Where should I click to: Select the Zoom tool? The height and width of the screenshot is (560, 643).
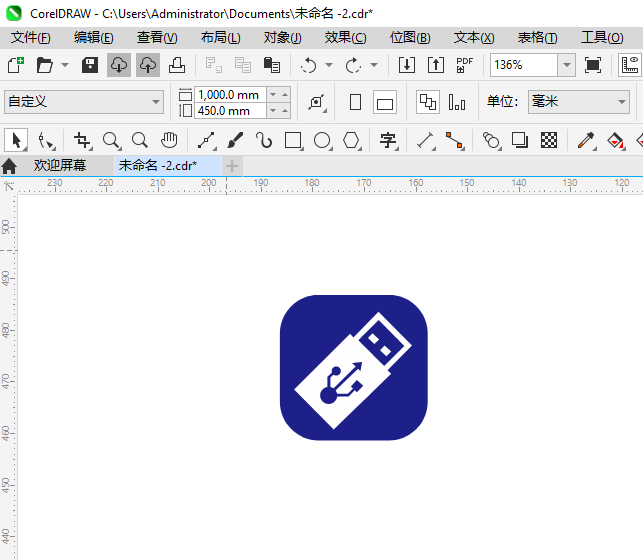(111, 140)
